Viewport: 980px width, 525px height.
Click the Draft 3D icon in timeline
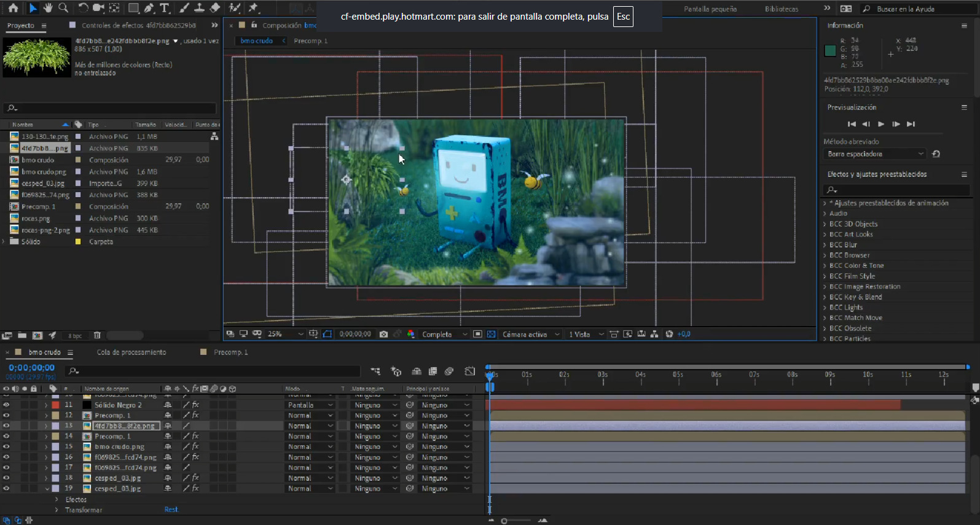396,371
